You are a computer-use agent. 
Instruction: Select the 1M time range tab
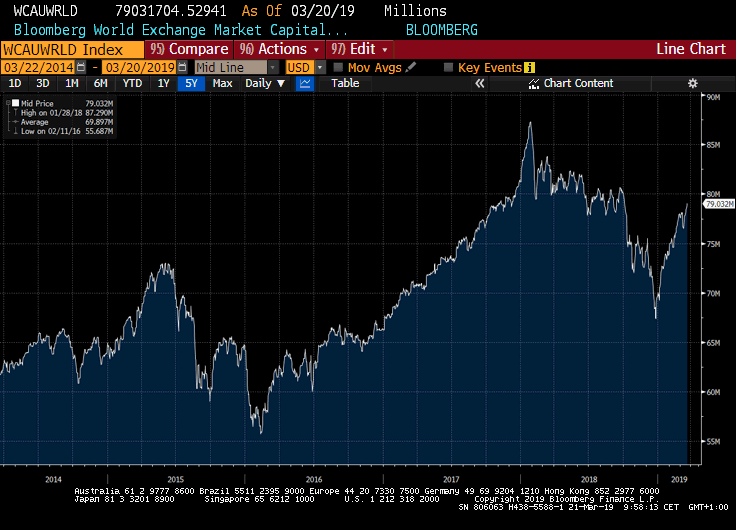(x=71, y=84)
